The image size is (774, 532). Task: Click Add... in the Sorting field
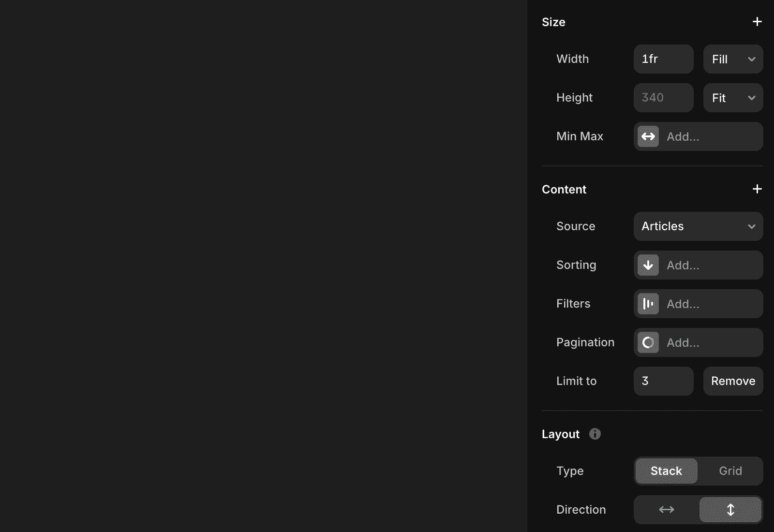tap(683, 266)
